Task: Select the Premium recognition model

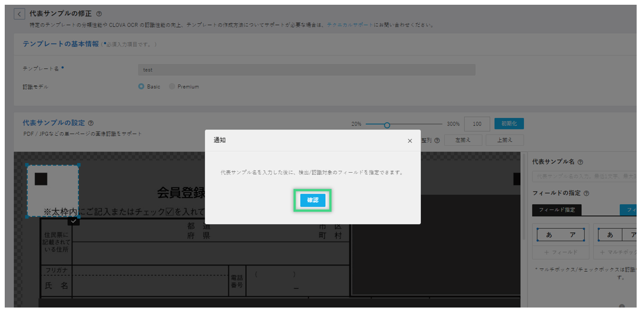Action: pos(172,86)
